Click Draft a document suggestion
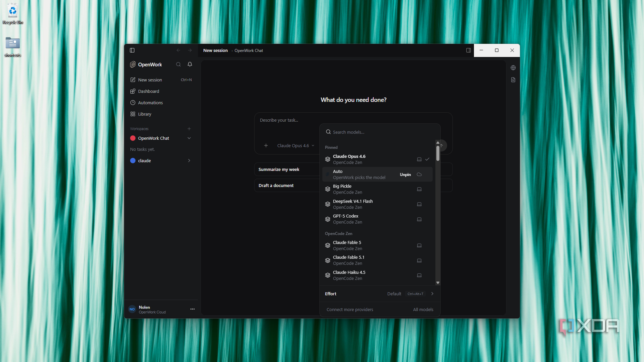The image size is (644, 362). tap(287, 186)
